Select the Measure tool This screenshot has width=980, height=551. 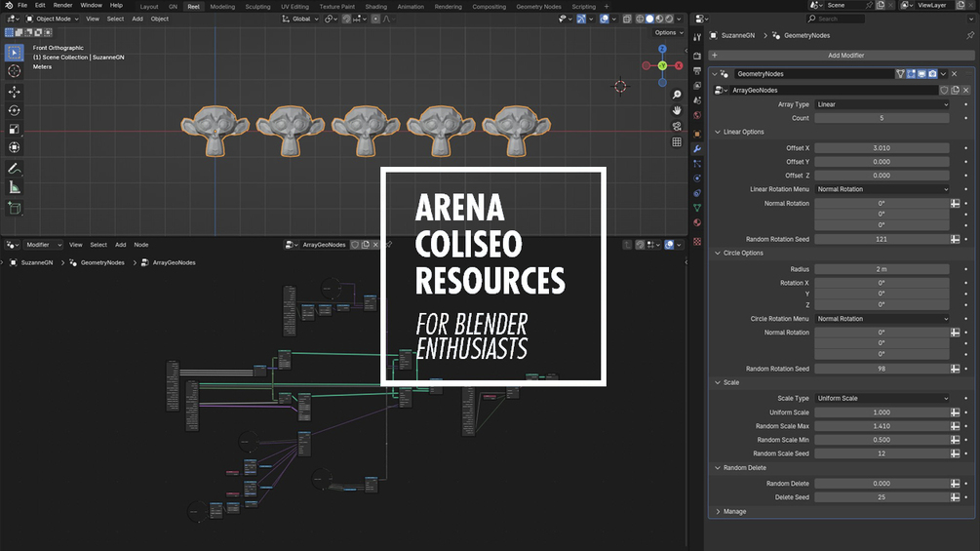coord(14,187)
